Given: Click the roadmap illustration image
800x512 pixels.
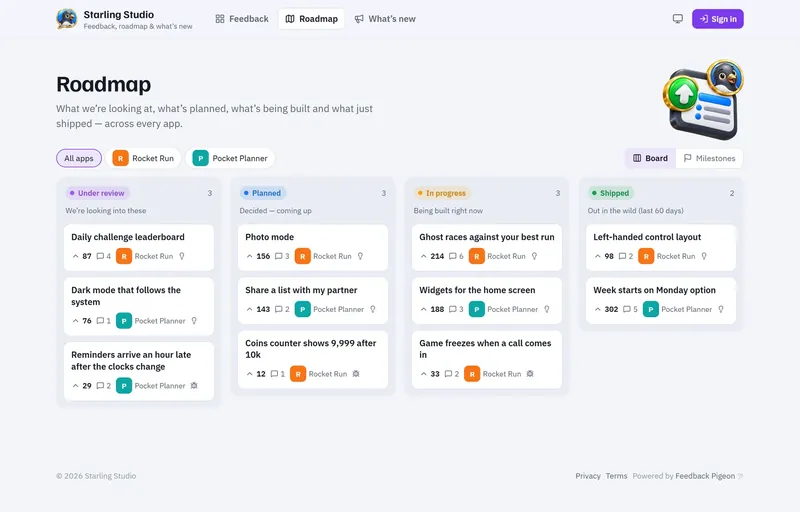Looking at the screenshot, I should [703, 100].
